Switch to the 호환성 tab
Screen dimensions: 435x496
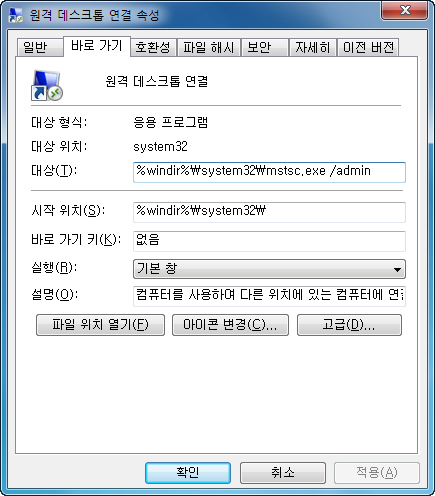tap(153, 47)
